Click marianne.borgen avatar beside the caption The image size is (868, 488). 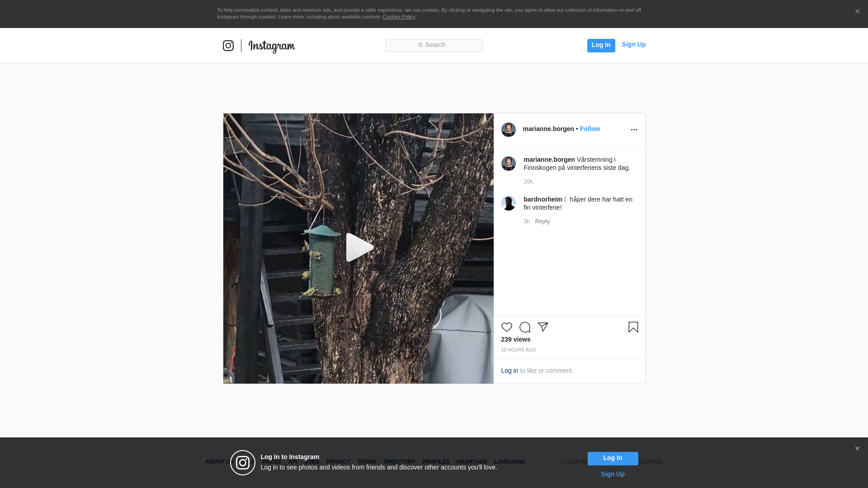(509, 164)
